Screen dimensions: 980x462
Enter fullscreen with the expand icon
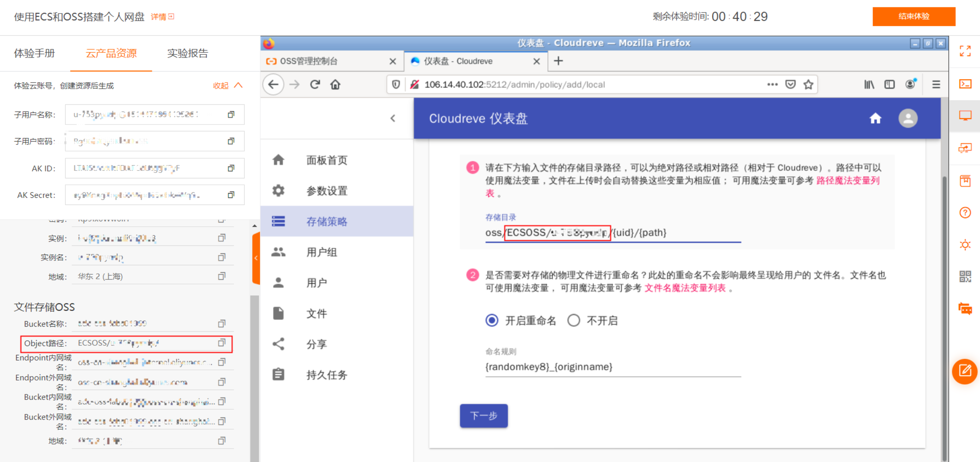coord(965,51)
